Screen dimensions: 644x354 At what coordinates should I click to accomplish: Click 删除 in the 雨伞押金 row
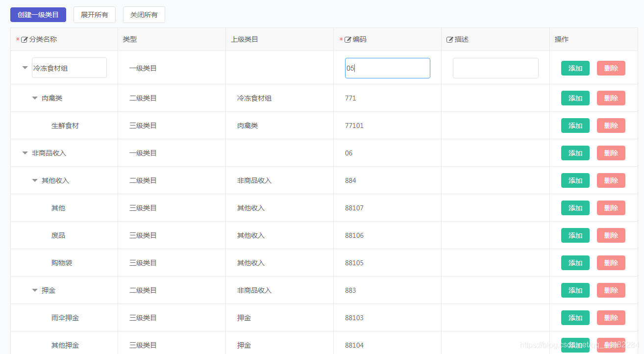click(x=611, y=318)
